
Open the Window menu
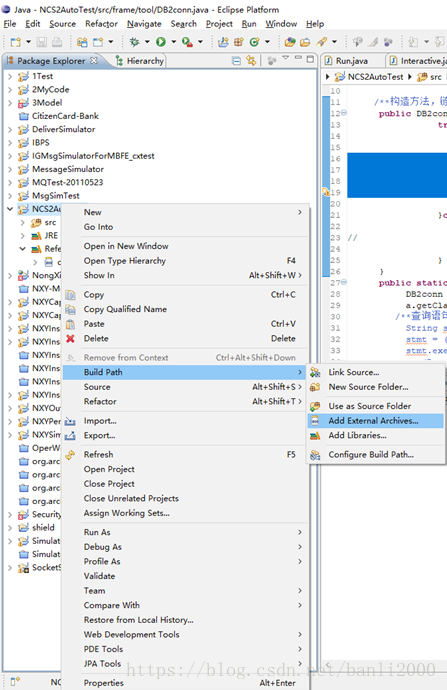pyautogui.click(x=281, y=24)
